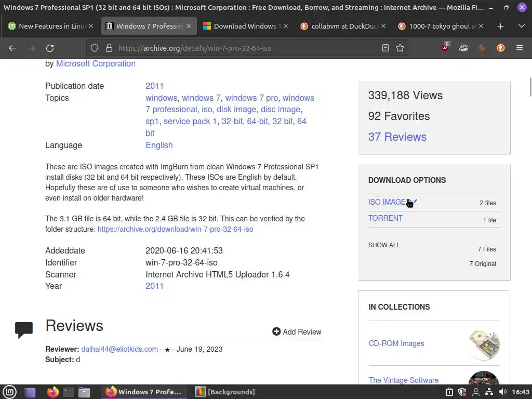
Task: Open the archive.org download folder link
Action: point(176,229)
